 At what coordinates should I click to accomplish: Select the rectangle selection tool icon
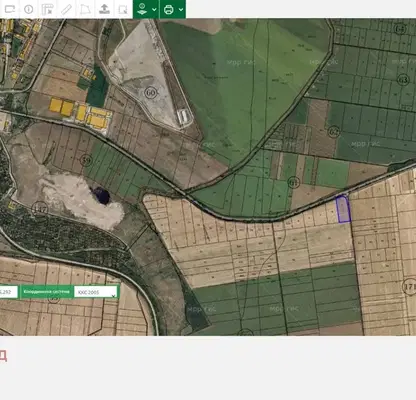coord(10,9)
